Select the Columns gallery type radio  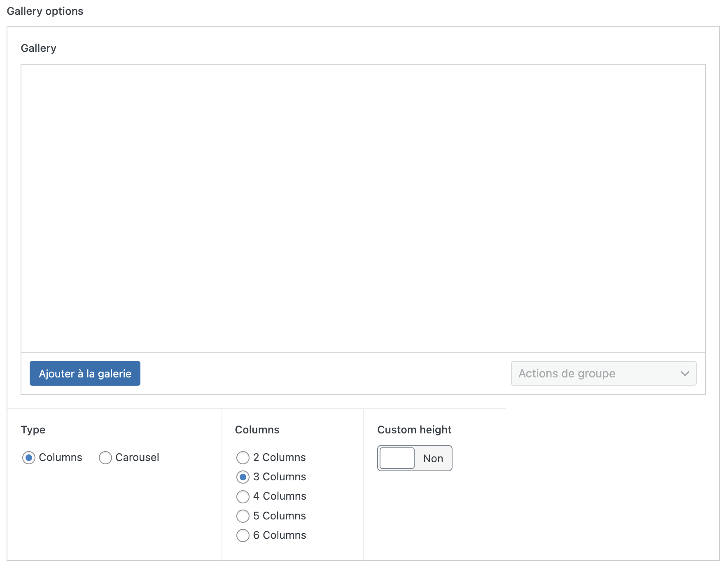point(29,458)
